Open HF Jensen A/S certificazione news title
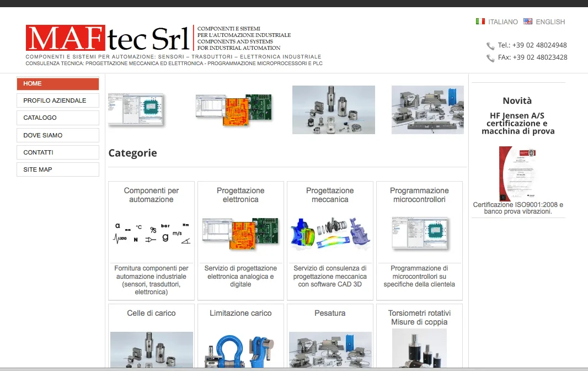The image size is (588, 371). click(x=518, y=123)
